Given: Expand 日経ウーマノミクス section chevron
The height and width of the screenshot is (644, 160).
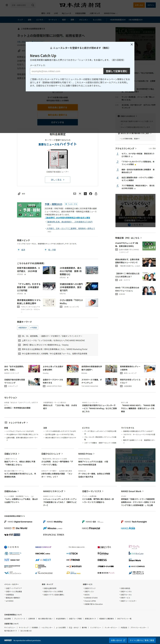Looking at the screenshot, I should (x=93, y=491).
